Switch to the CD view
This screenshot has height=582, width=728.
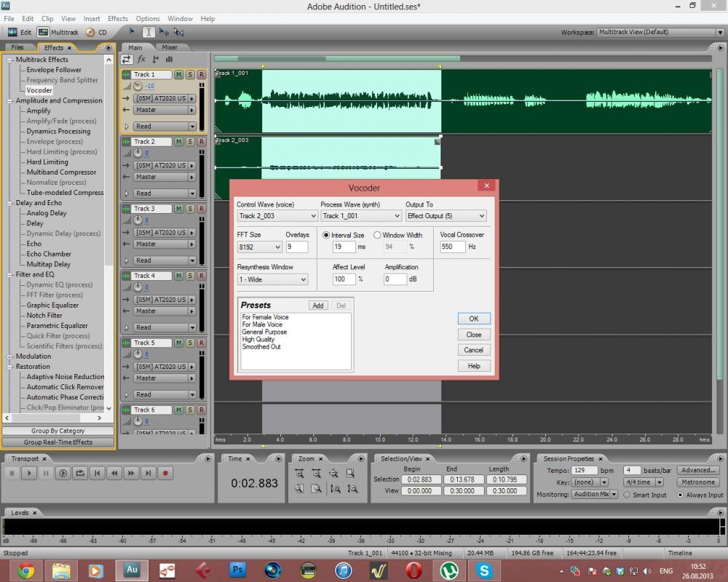pyautogui.click(x=97, y=32)
